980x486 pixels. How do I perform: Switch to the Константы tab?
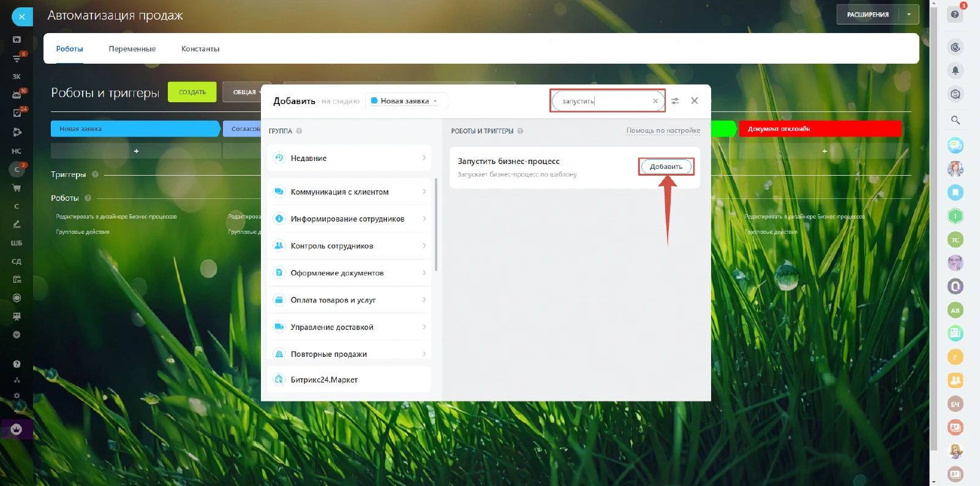click(200, 49)
